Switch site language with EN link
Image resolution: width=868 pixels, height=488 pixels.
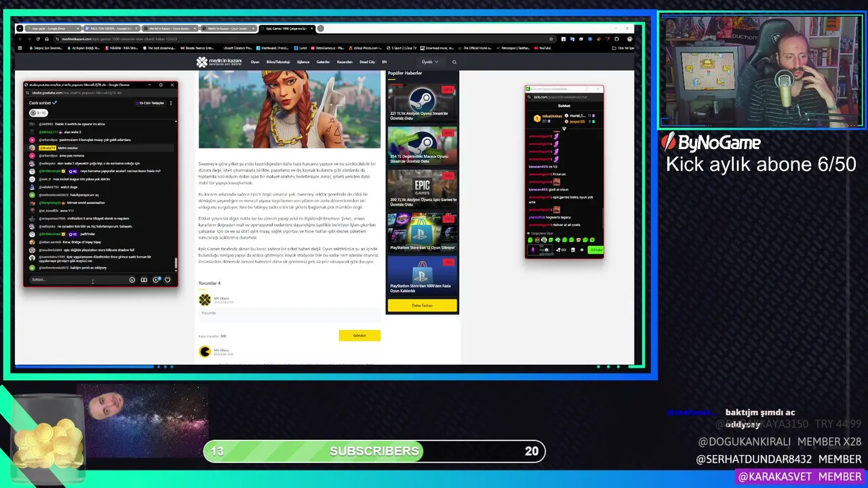tap(384, 62)
